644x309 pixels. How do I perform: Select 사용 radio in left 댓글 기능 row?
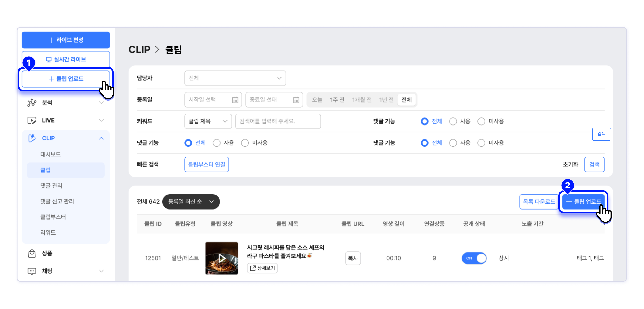(x=217, y=143)
